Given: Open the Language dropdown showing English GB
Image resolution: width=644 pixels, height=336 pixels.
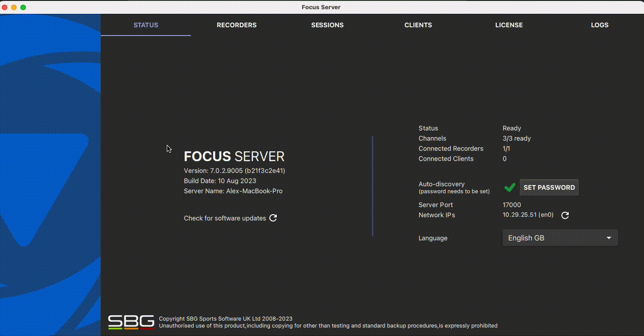Looking at the screenshot, I should pyautogui.click(x=560, y=238).
